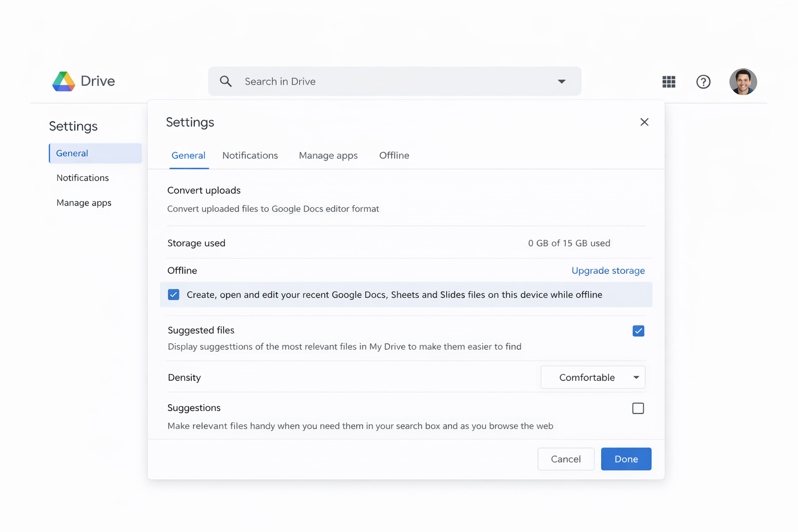Uncheck the offline editing checkbox
798x532 pixels.
click(x=174, y=295)
